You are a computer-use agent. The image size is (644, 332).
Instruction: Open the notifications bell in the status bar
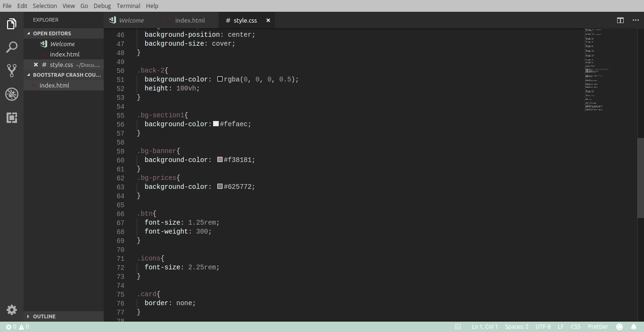pos(634,326)
